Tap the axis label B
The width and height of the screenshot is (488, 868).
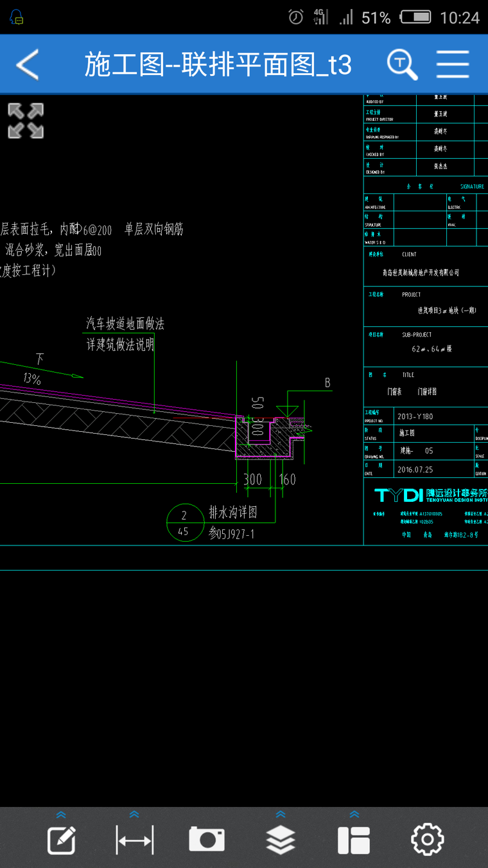point(327,383)
